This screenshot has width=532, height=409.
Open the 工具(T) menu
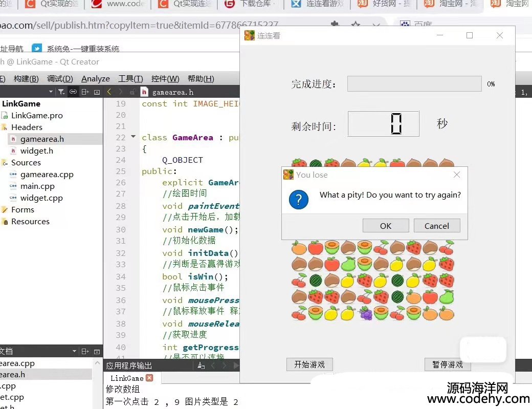130,79
